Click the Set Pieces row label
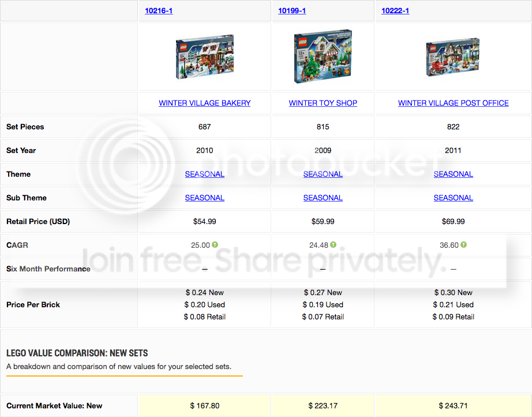 click(25, 126)
